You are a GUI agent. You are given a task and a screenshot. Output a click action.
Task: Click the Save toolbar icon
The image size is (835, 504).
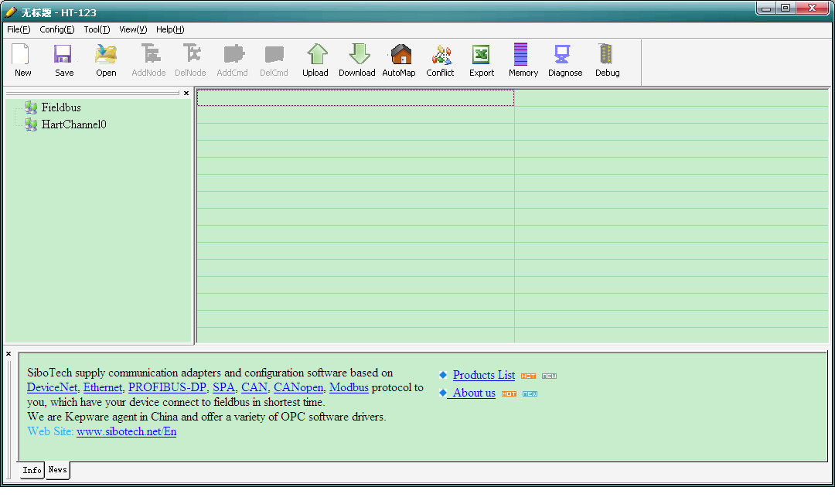click(x=64, y=55)
